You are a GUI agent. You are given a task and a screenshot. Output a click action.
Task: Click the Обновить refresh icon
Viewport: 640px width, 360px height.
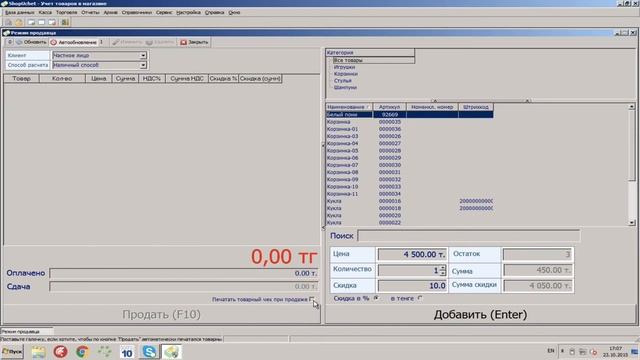(19, 42)
